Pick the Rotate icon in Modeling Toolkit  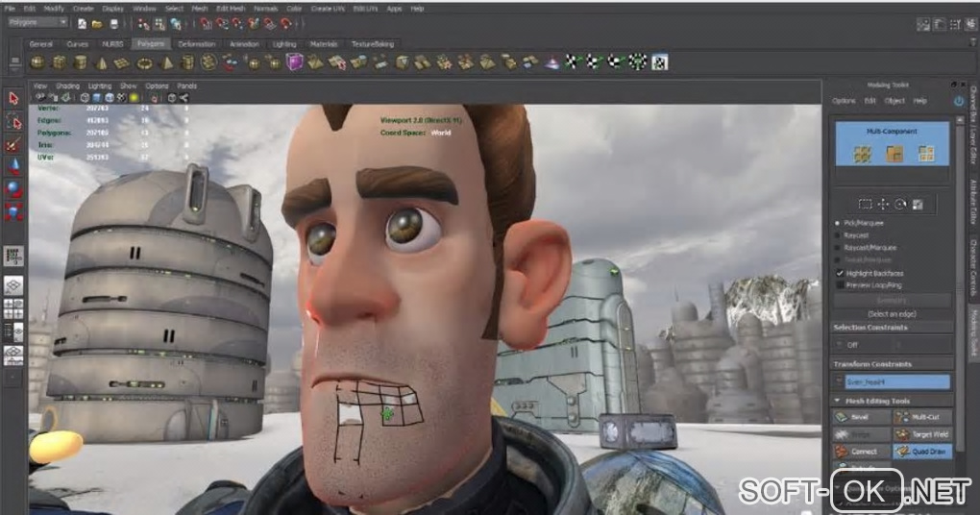[900, 204]
